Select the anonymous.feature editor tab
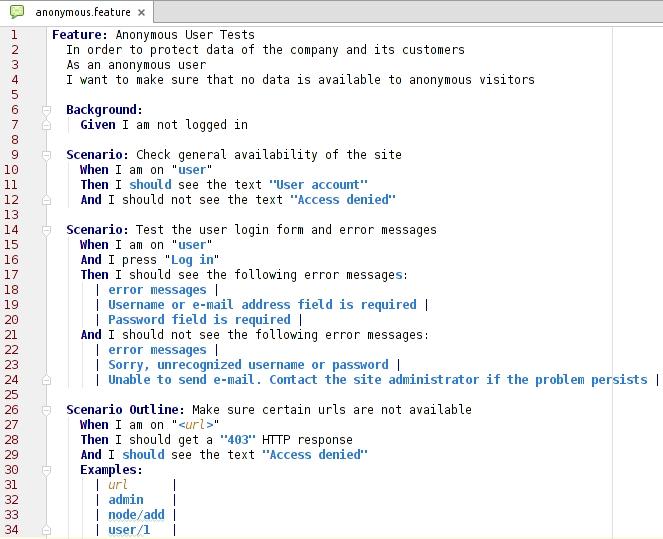Image resolution: width=663 pixels, height=539 pixels. coord(82,13)
